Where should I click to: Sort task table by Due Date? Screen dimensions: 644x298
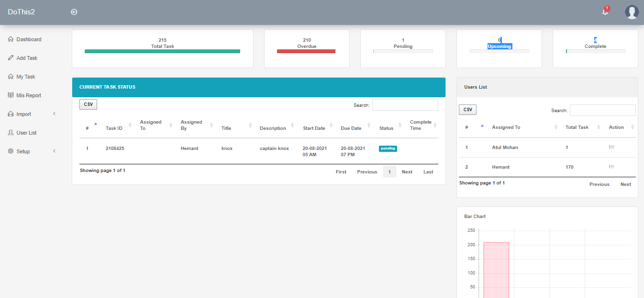coord(352,128)
